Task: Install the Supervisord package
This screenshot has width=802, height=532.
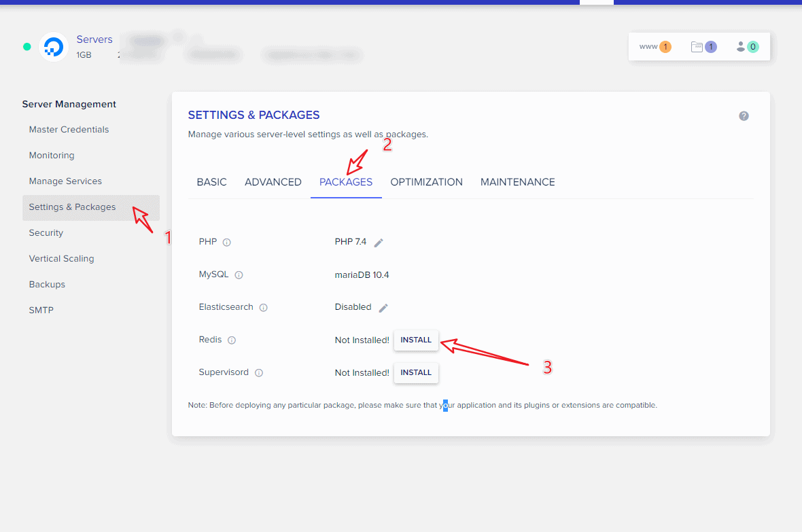Action: (416, 372)
